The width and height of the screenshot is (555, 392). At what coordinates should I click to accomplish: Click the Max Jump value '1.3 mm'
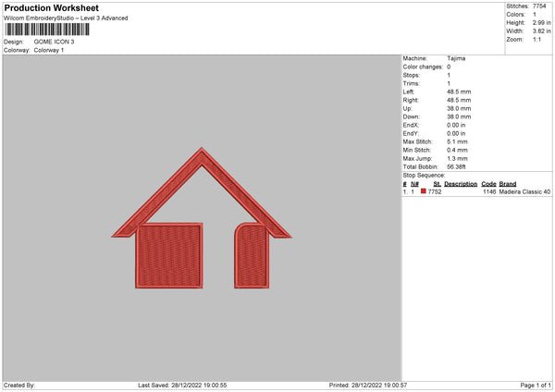457,159
